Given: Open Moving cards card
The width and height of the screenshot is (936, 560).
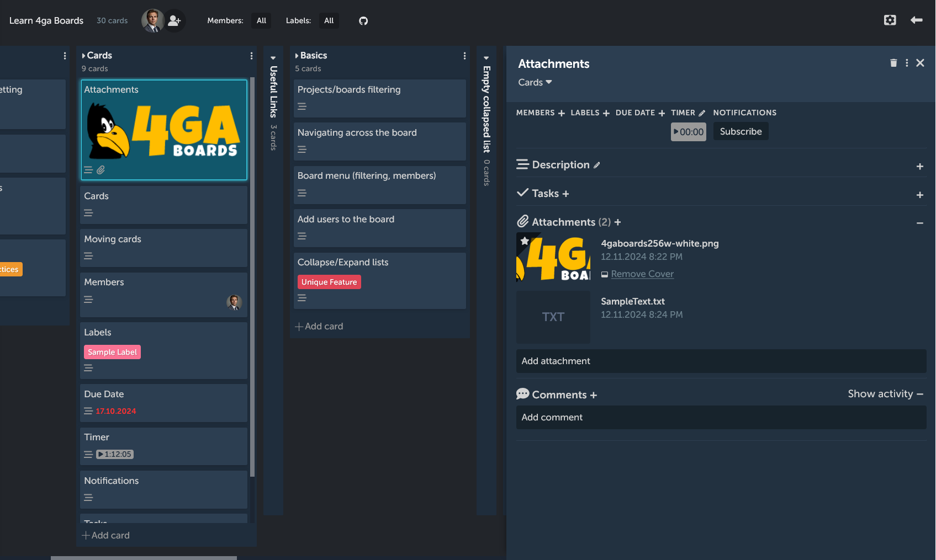Looking at the screenshot, I should coord(163,248).
